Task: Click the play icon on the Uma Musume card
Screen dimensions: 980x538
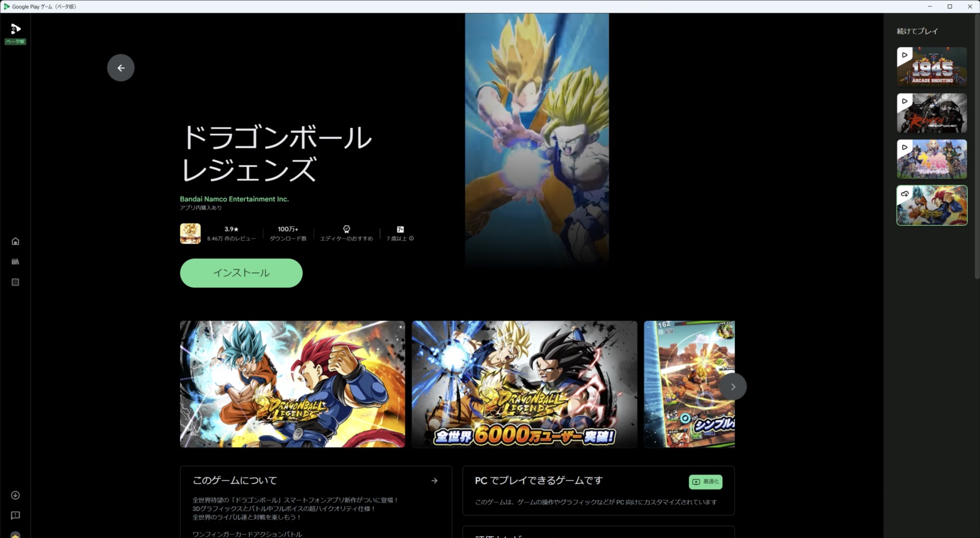Action: 905,147
